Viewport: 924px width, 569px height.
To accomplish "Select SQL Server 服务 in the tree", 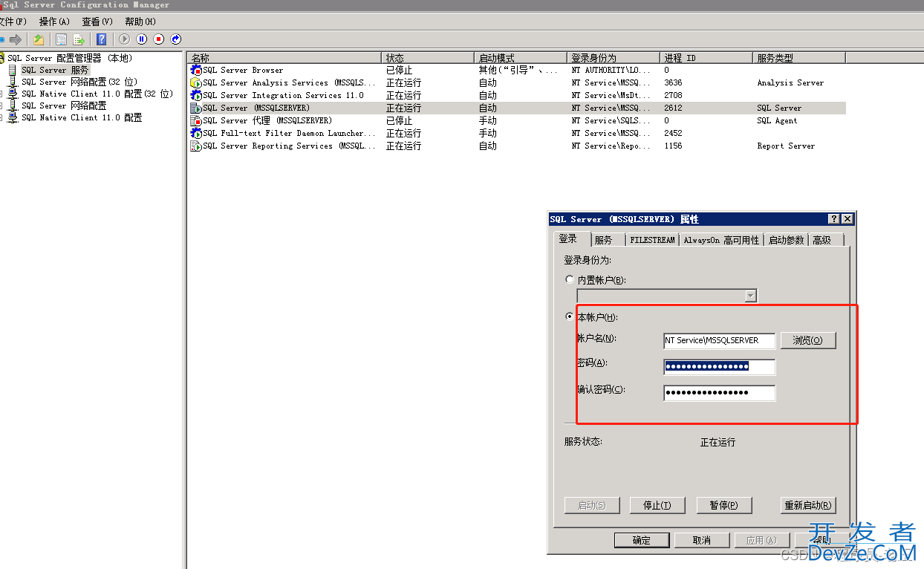I will [55, 70].
